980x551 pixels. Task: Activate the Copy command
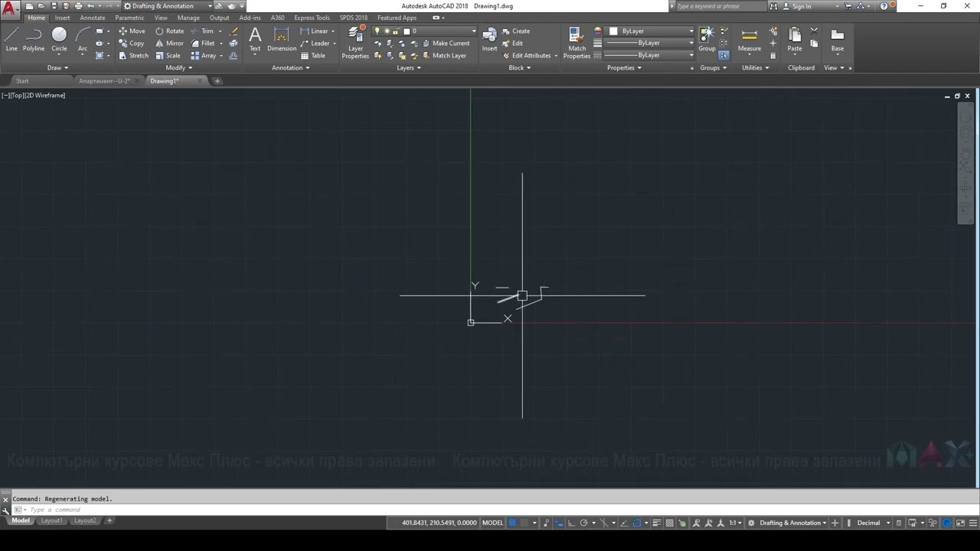(x=132, y=44)
